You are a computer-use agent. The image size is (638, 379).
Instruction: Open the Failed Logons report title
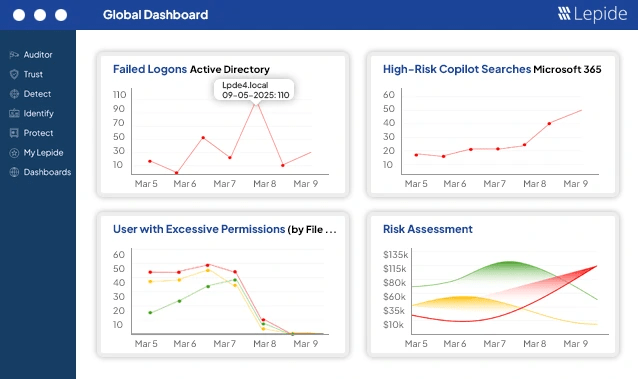click(150, 69)
